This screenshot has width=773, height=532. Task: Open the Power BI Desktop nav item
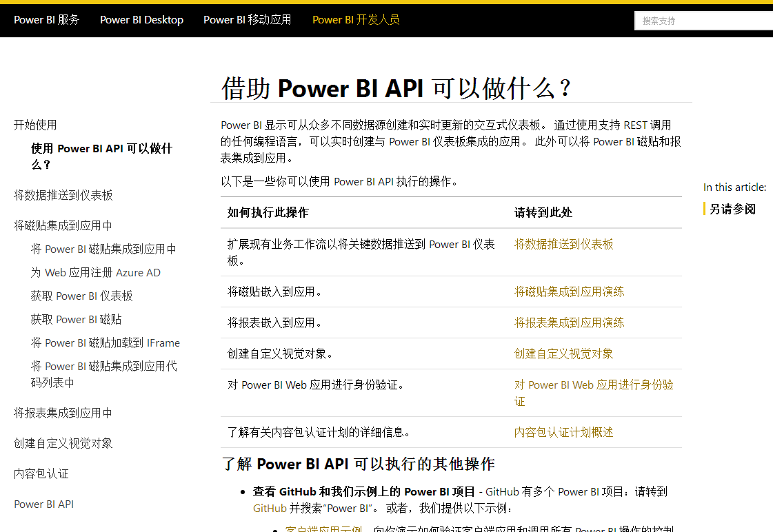click(x=141, y=20)
